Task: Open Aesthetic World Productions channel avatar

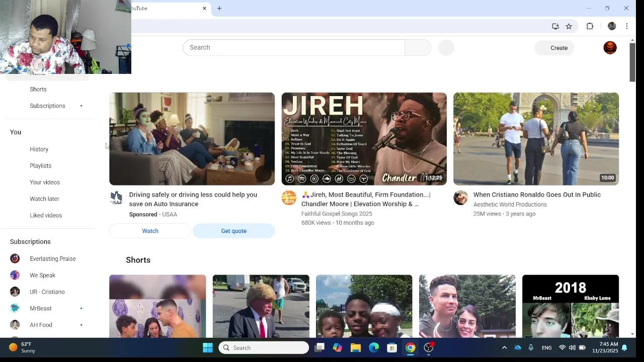Action: point(460,198)
